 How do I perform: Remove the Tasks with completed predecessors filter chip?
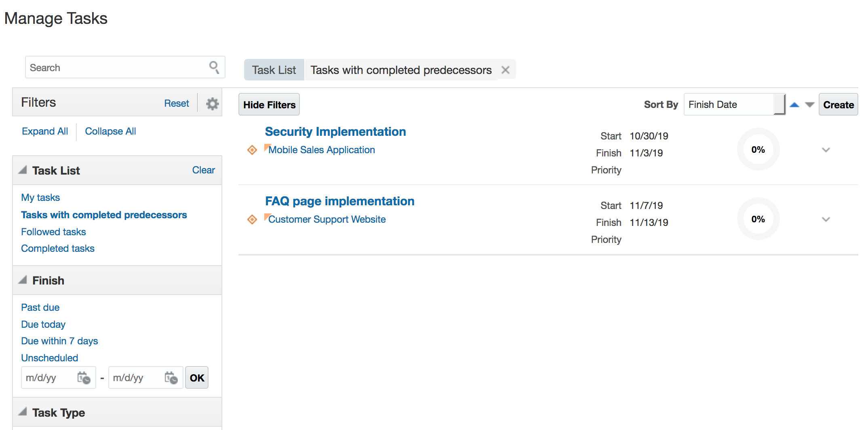(505, 70)
